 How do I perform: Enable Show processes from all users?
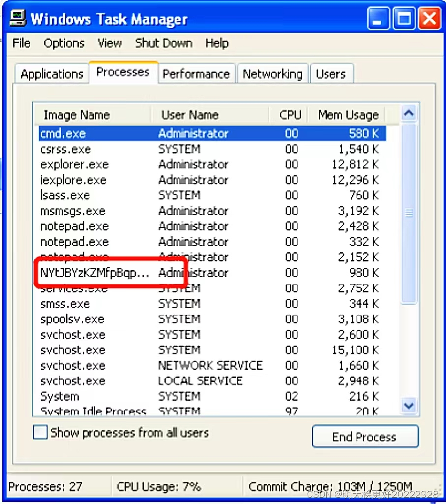[x=40, y=432]
